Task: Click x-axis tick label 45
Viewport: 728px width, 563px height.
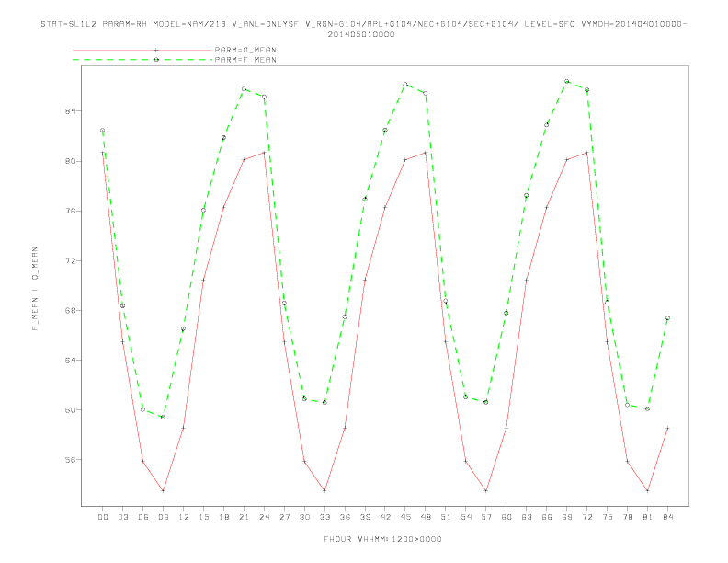Action: [x=405, y=517]
